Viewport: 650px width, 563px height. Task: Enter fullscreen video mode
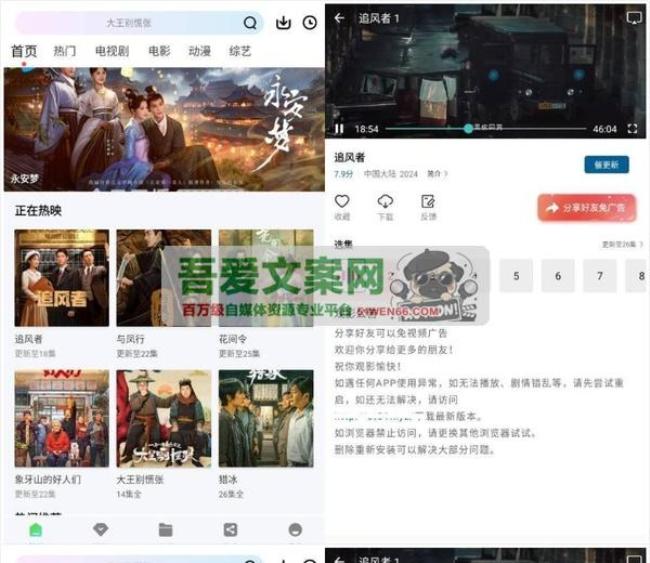(633, 129)
